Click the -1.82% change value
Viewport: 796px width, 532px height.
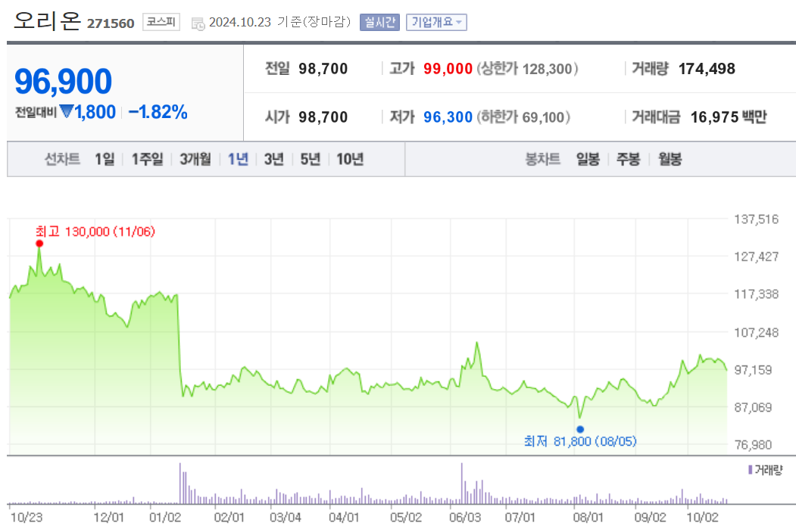tap(158, 112)
